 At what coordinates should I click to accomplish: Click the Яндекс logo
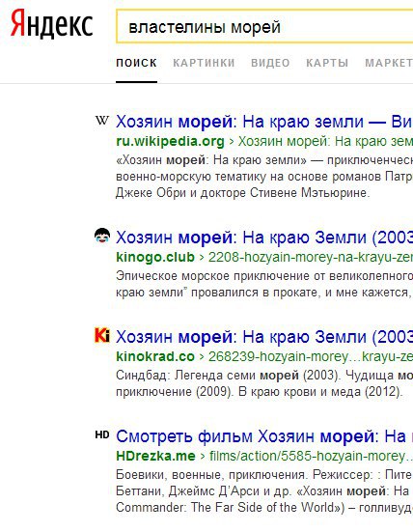(x=51, y=24)
